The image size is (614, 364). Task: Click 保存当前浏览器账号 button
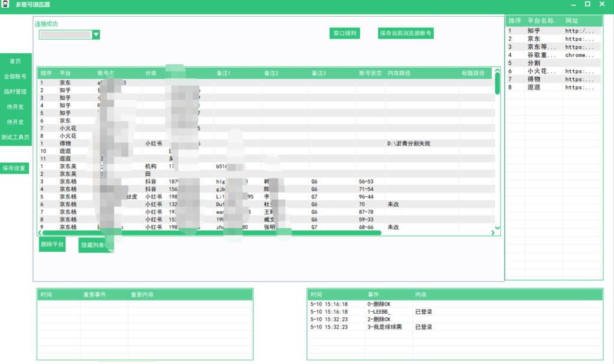(x=406, y=34)
